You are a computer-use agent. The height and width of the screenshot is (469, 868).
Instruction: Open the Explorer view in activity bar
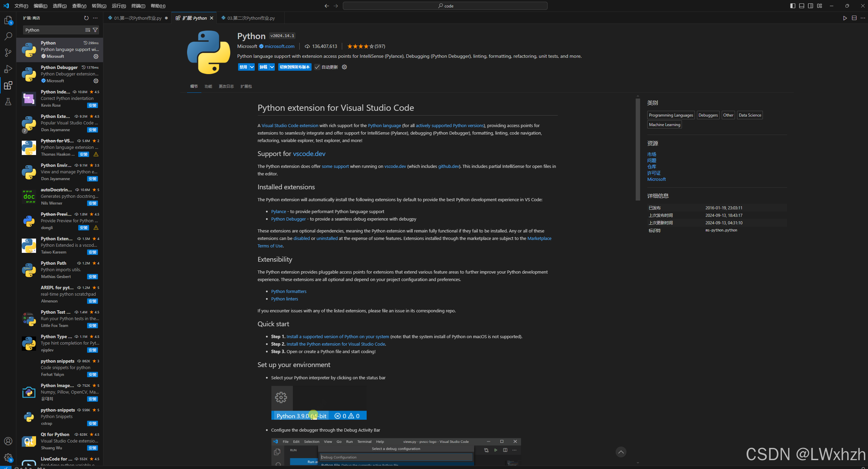tap(8, 20)
